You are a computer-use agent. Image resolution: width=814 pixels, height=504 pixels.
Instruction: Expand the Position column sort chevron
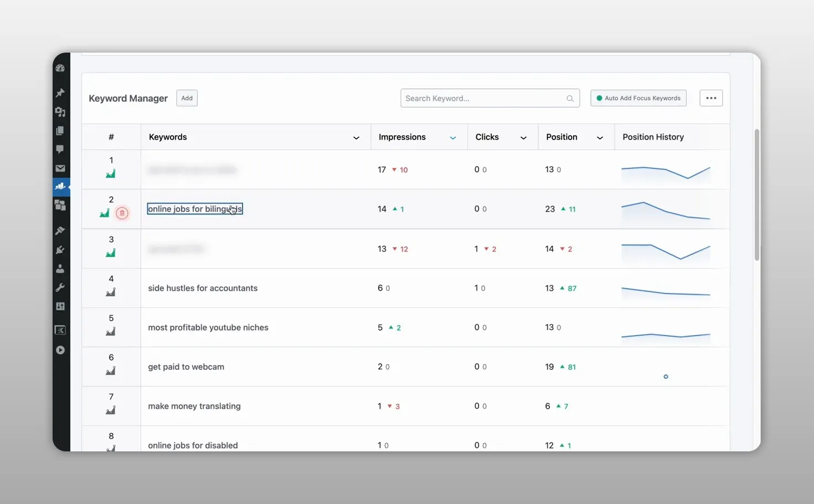600,138
